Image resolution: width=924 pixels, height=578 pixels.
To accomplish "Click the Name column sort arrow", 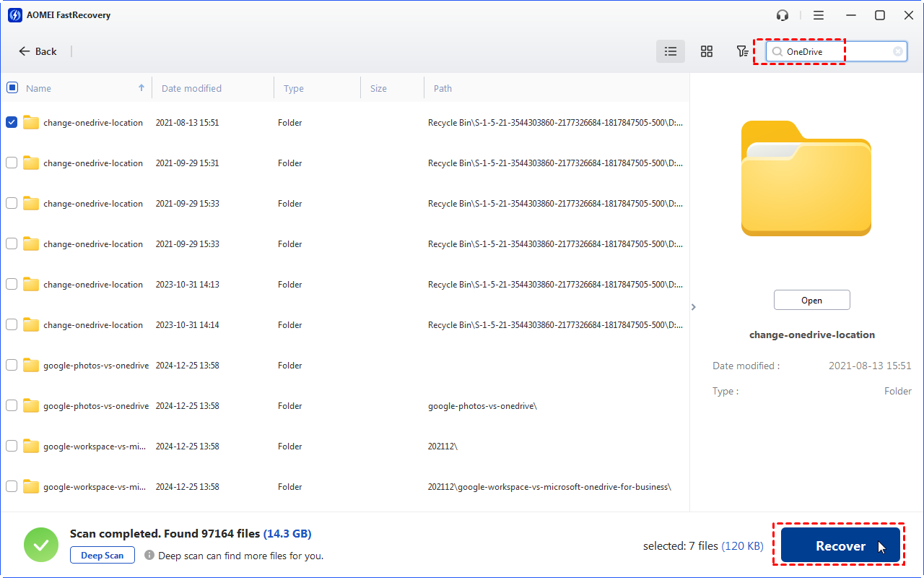I will click(141, 87).
